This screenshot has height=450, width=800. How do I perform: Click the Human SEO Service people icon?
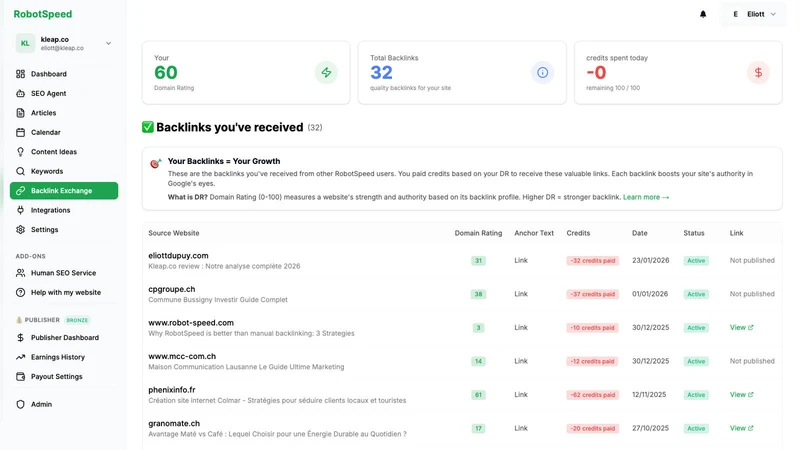click(x=20, y=273)
